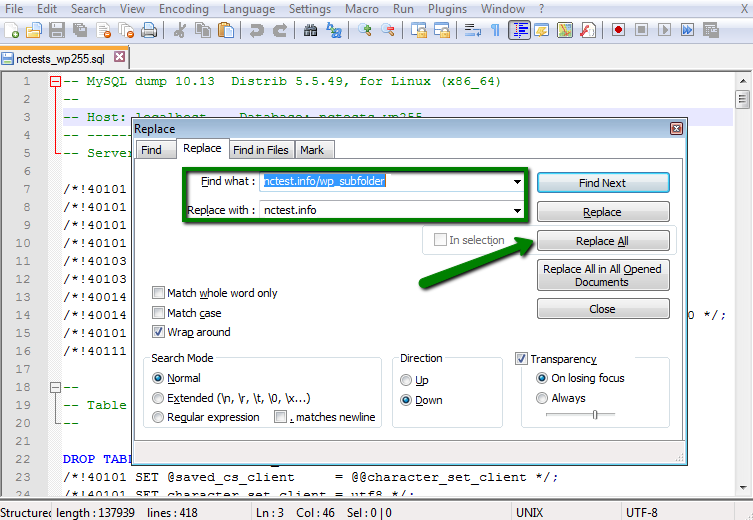Enable the Match case checkbox

[x=159, y=313]
